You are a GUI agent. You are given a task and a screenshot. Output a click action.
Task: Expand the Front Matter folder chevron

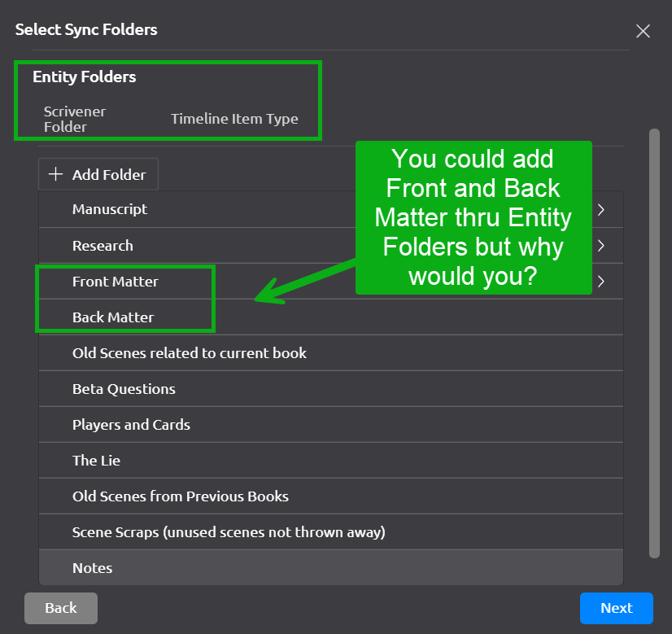tap(600, 282)
